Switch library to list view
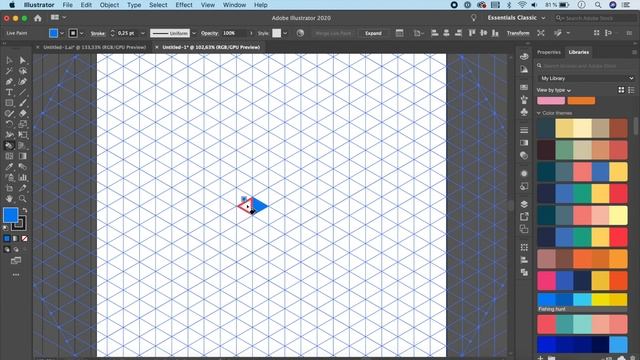Image resolution: width=640 pixels, height=360 pixels. [x=631, y=90]
